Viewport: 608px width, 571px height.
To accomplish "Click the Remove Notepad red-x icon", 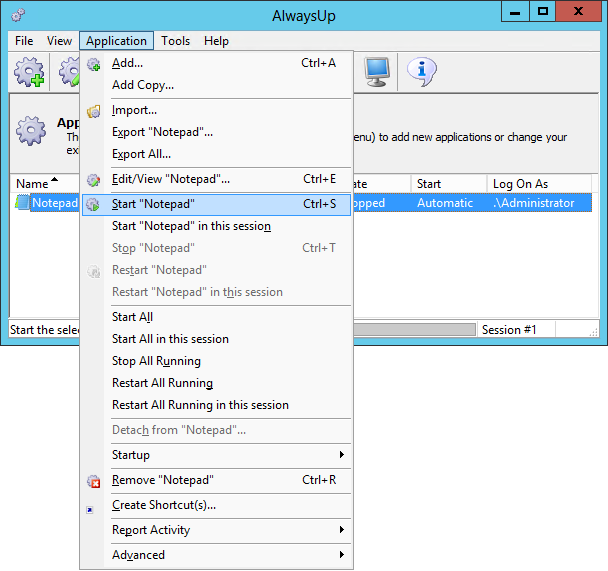I will pos(93,481).
